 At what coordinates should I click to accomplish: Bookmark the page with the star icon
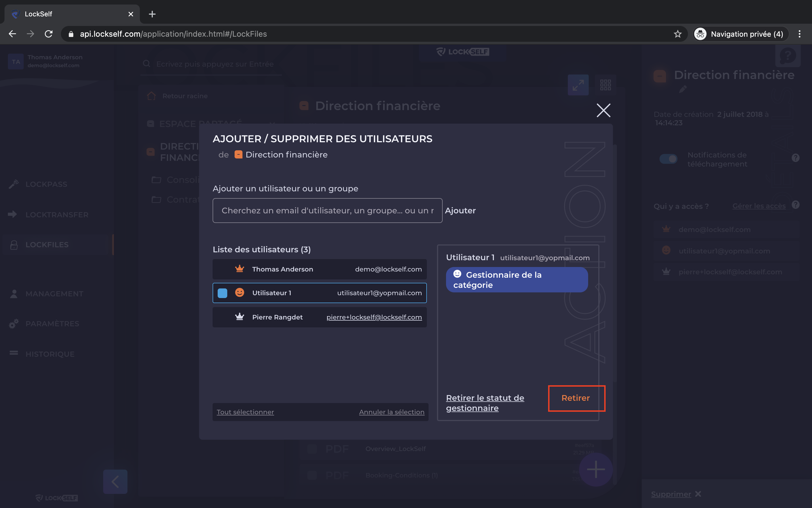point(678,34)
